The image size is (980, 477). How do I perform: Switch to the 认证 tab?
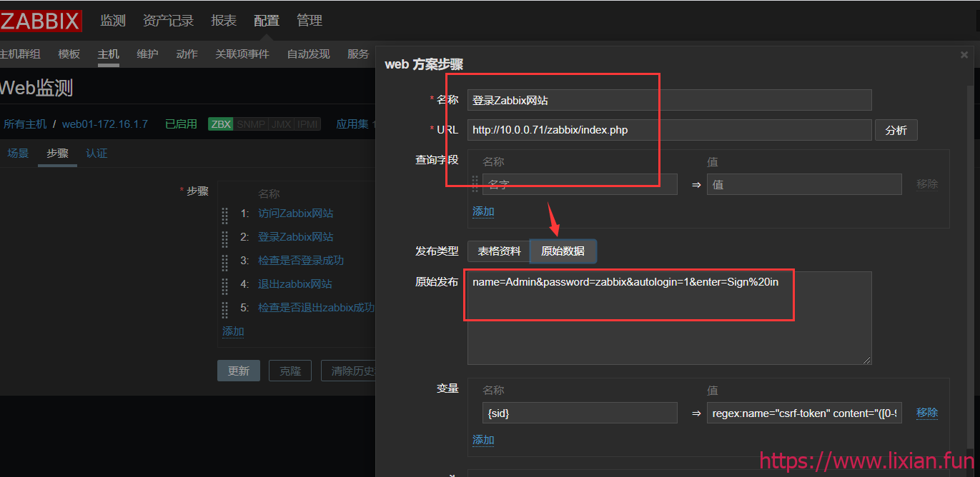[x=96, y=154]
